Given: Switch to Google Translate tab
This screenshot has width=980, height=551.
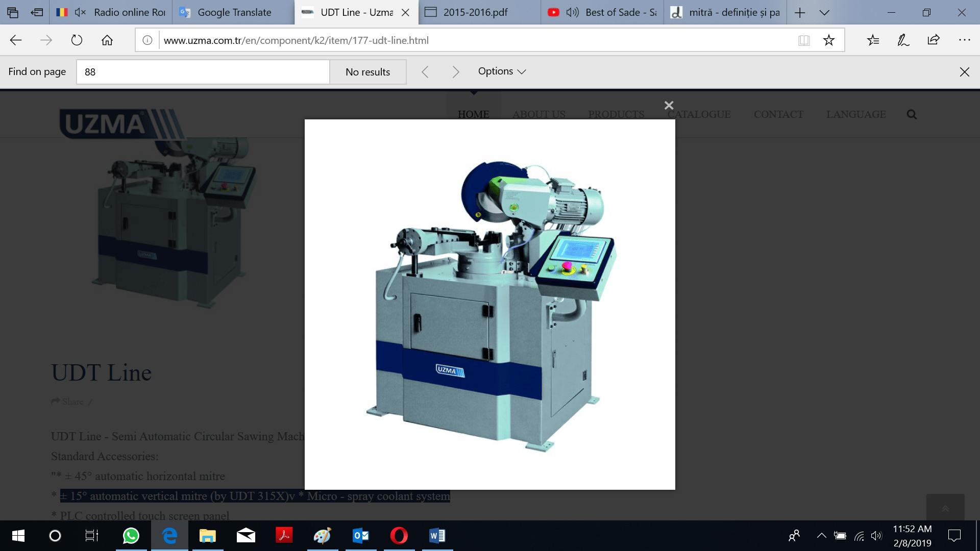Looking at the screenshot, I should click(x=234, y=12).
